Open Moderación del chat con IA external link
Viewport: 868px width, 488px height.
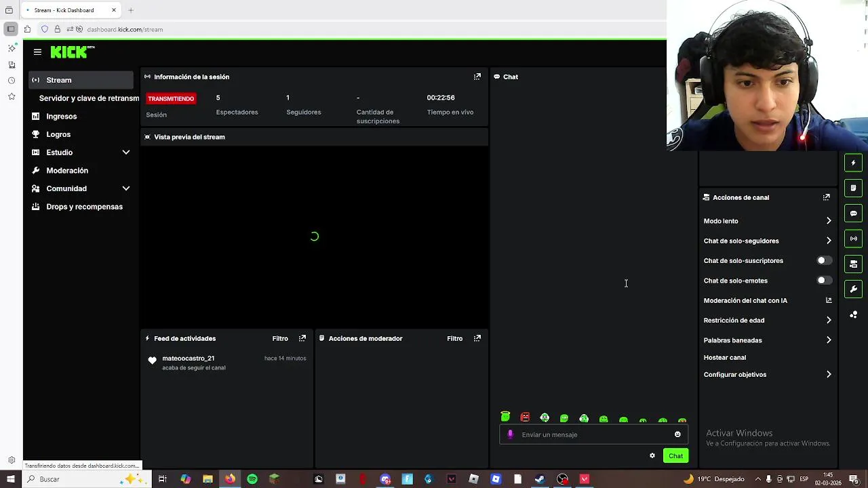point(829,300)
